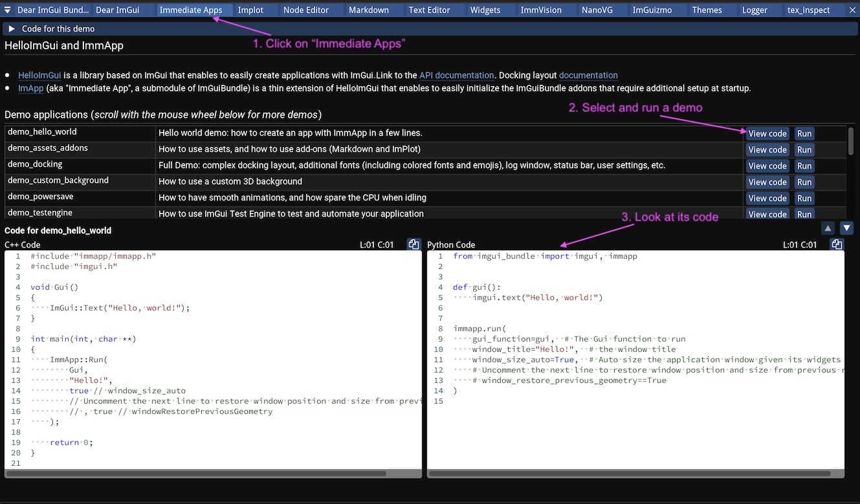Expand the demo_hello_world code view
This screenshot has width=860, height=504.
click(x=767, y=133)
